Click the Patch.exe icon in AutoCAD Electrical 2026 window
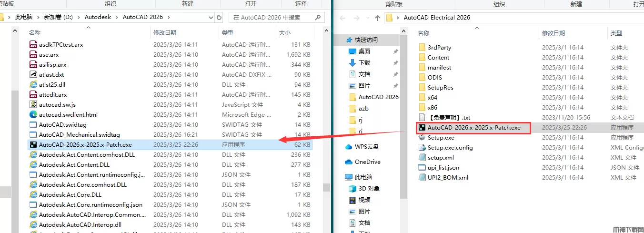 coord(422,127)
